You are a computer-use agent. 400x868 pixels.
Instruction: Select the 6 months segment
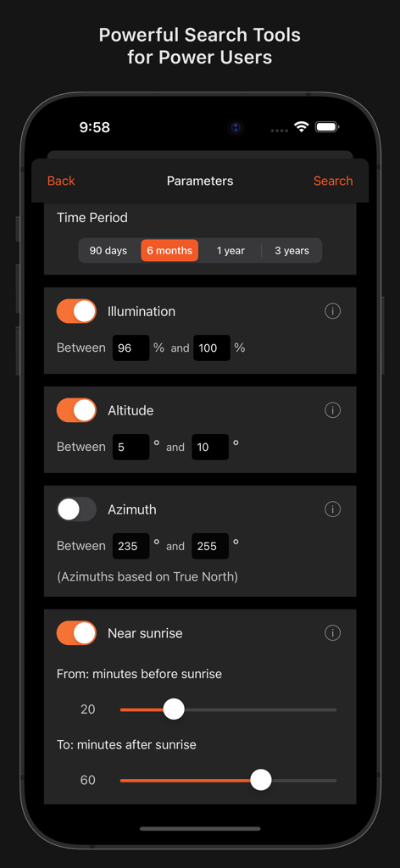[x=169, y=251]
